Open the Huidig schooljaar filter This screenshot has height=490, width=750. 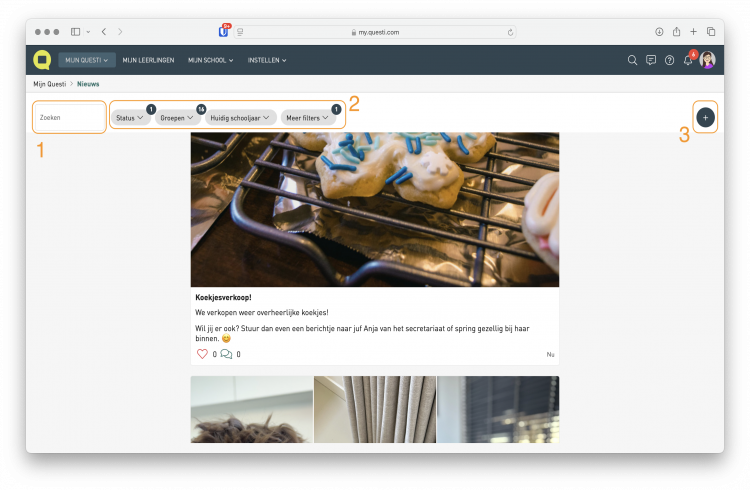pos(240,118)
